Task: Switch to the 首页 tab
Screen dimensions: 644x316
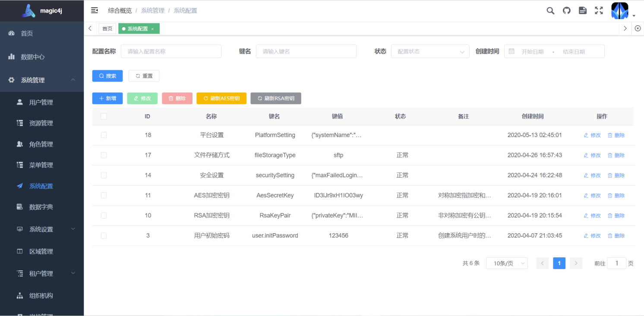Action: tap(107, 28)
